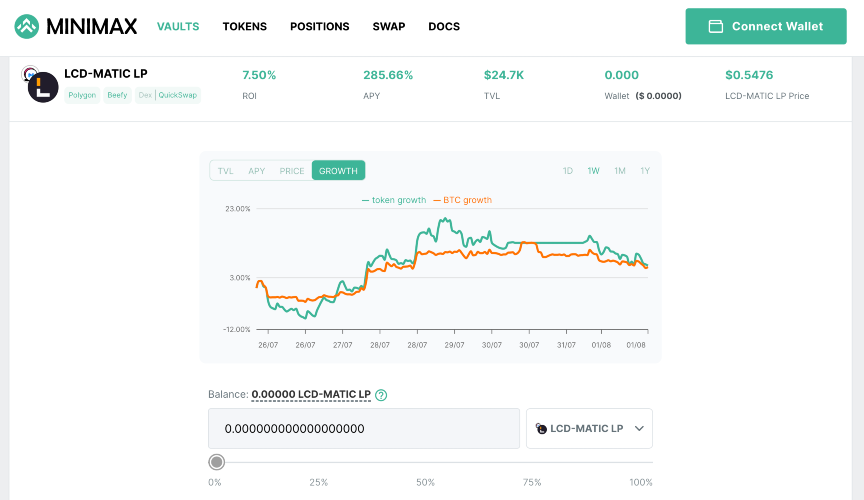Click the ($ 0.0000) wallet dollar value
The image size is (864, 500).
click(658, 96)
